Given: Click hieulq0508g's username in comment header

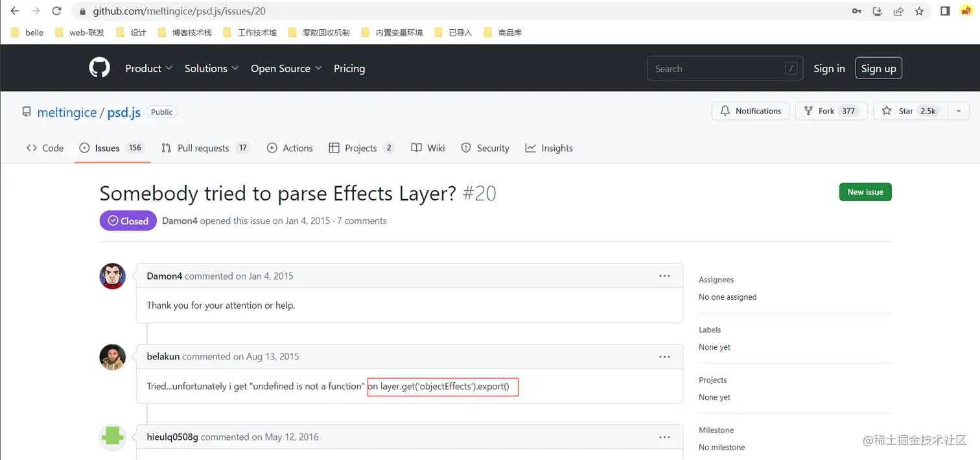Looking at the screenshot, I should (x=172, y=437).
